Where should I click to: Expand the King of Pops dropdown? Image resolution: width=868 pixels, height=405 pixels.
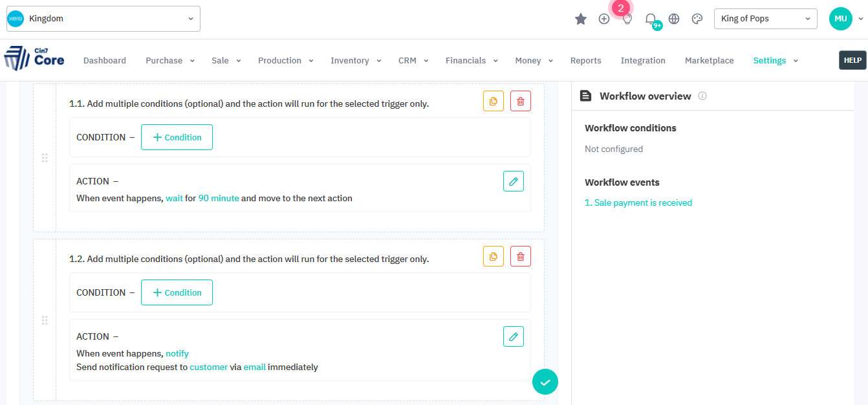coord(765,19)
